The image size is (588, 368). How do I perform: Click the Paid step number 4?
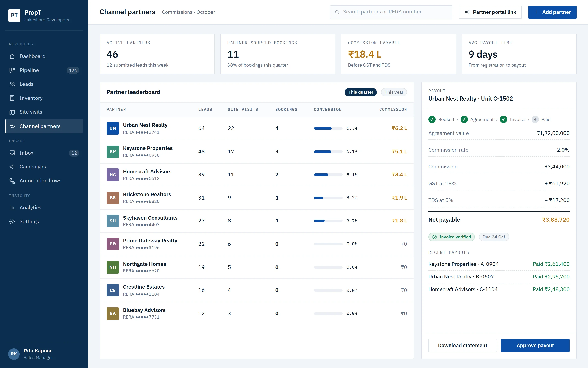pos(535,119)
